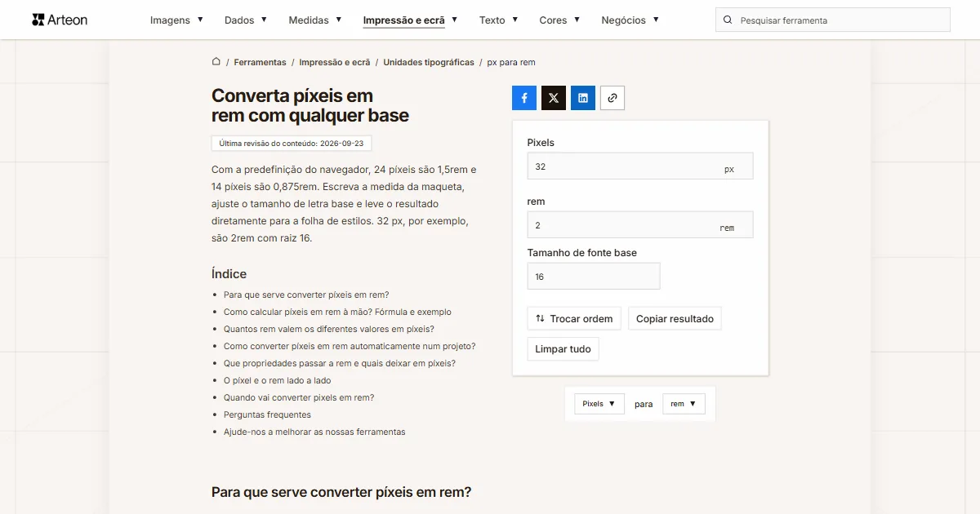
Task: Click the 'Índice' heading
Action: [x=229, y=273]
